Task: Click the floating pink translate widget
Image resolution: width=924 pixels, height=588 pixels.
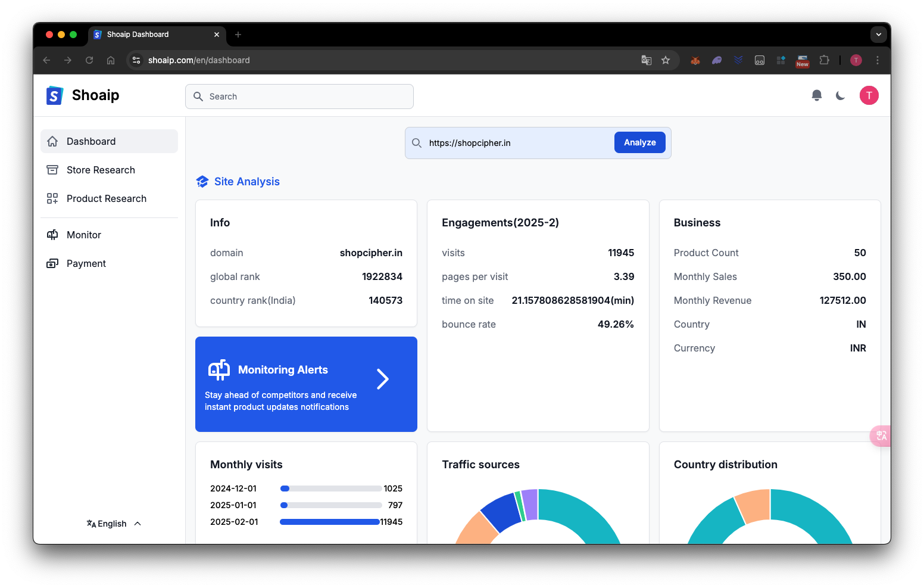Action: [x=881, y=435]
